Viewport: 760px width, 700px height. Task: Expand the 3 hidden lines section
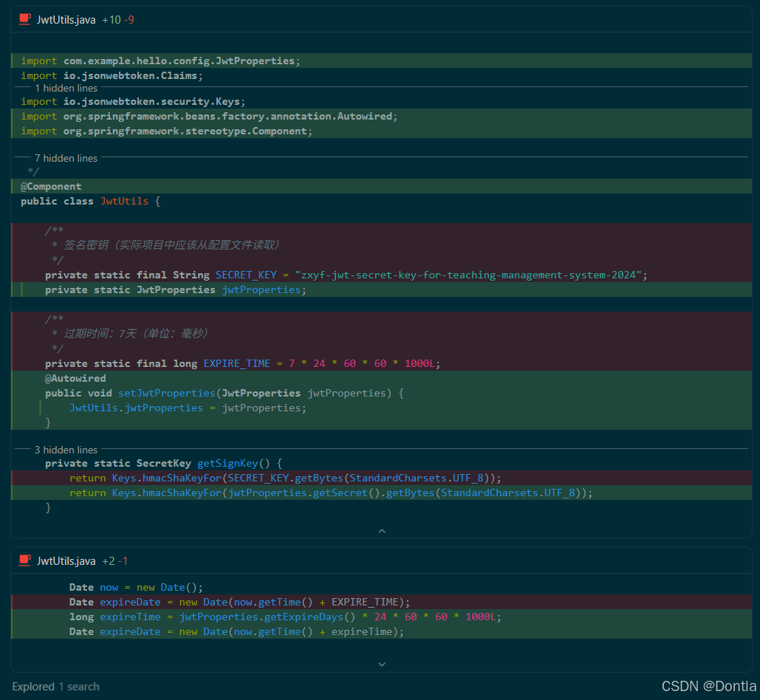coord(66,450)
